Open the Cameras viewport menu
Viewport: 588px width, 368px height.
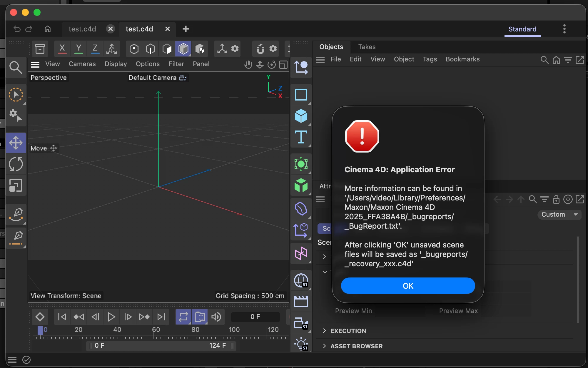pyautogui.click(x=82, y=64)
